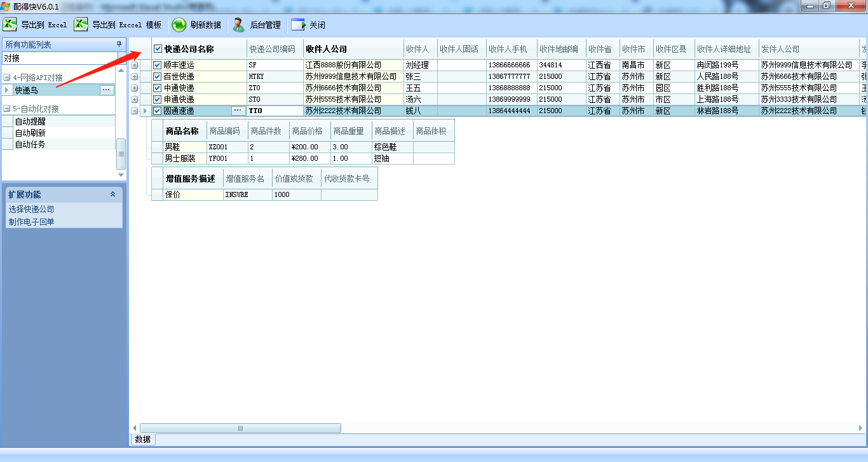Collapse the 圆通速递 row details

135,111
